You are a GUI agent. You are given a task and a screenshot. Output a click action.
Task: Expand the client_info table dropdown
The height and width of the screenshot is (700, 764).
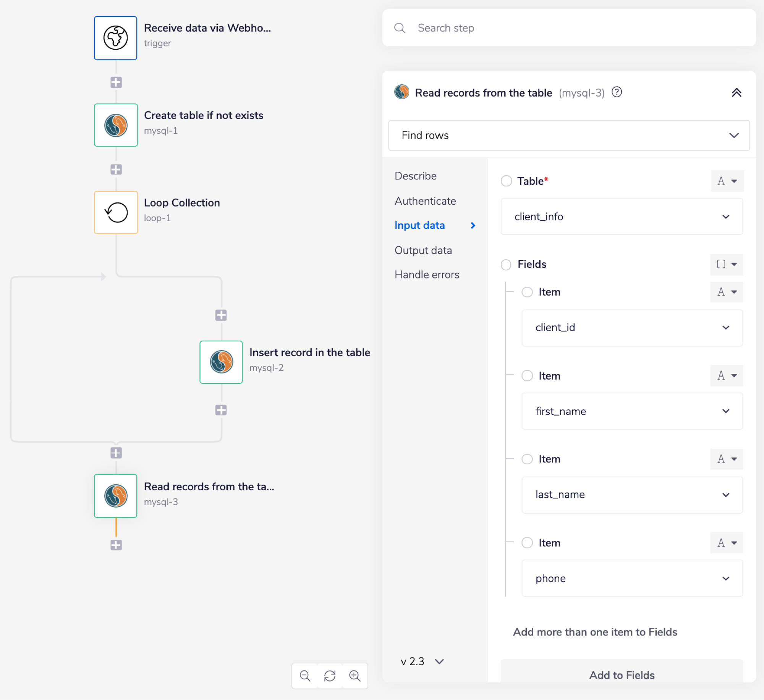click(622, 217)
